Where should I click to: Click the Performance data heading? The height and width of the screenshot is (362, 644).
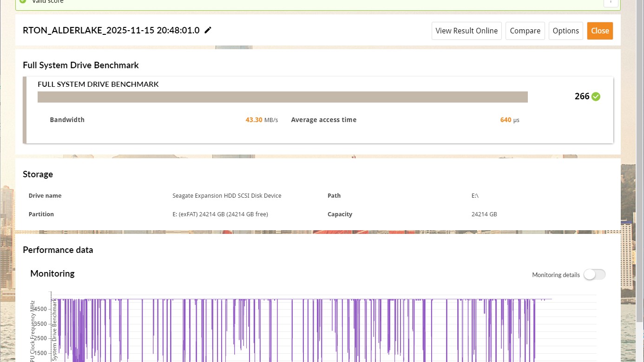(x=58, y=250)
